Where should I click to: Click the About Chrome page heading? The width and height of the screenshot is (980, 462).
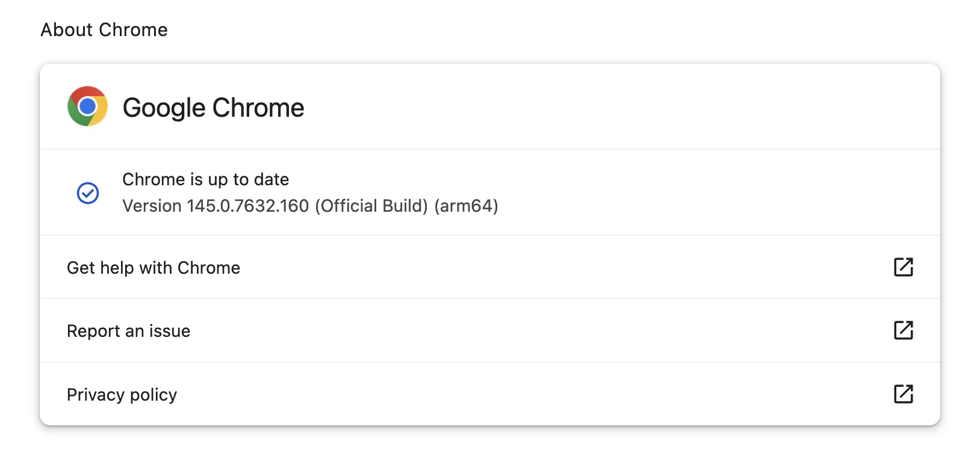pyautogui.click(x=104, y=29)
